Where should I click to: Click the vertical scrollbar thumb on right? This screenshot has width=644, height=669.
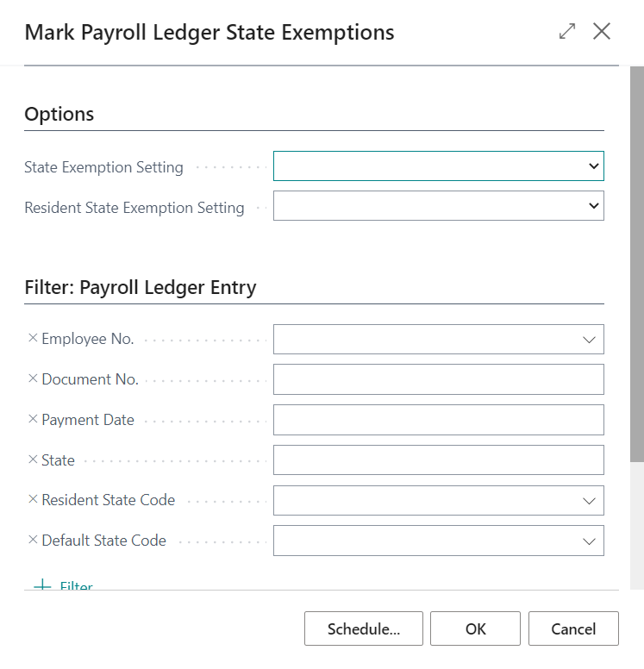click(637, 264)
